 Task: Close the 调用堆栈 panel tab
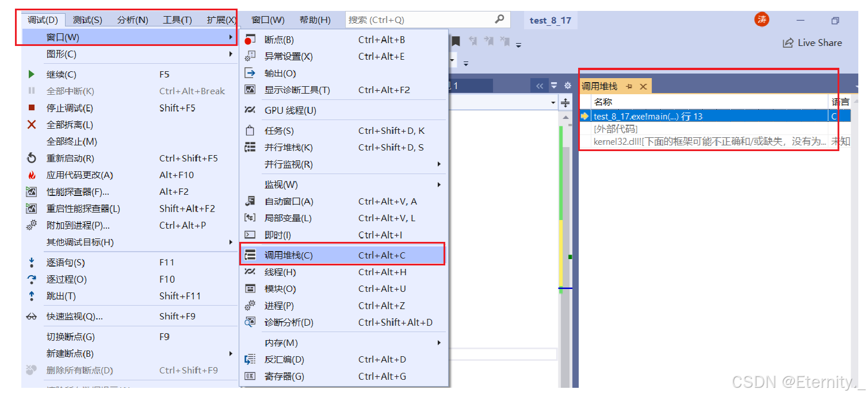(643, 86)
